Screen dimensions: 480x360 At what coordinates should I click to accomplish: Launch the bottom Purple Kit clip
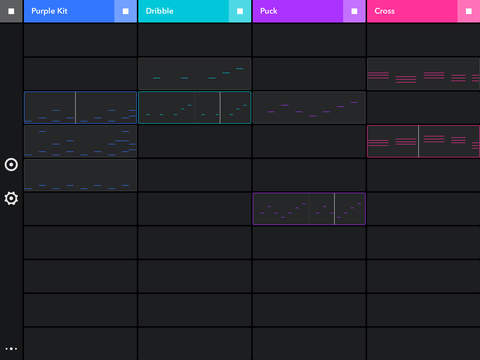click(80, 175)
